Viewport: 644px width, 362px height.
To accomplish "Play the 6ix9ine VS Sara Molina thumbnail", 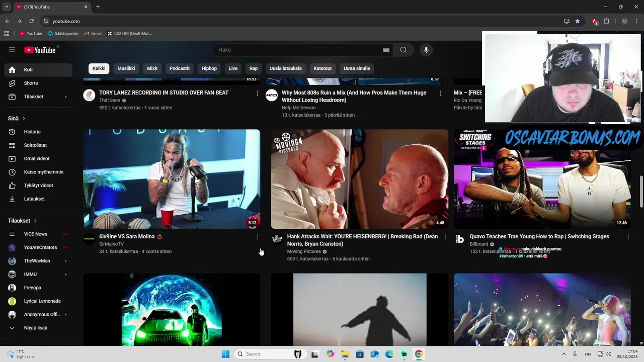I will pyautogui.click(x=172, y=179).
